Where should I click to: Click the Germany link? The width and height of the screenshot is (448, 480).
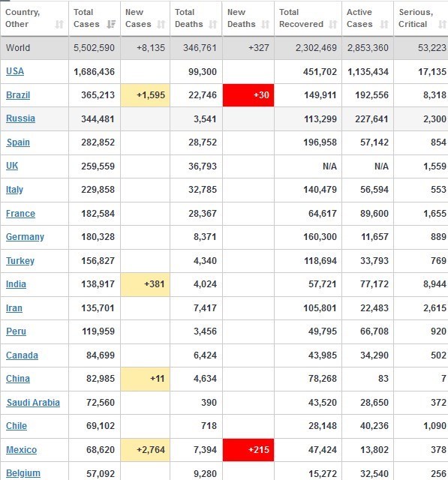[25, 237]
